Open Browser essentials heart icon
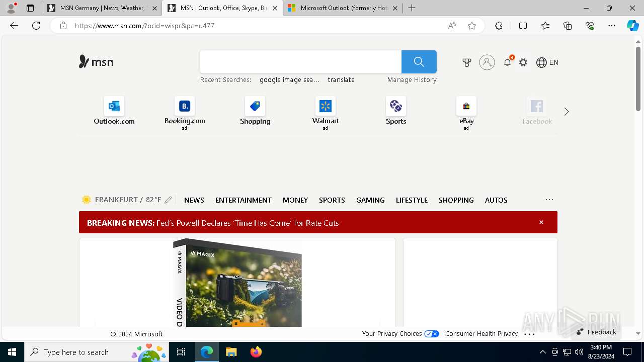 point(590,26)
